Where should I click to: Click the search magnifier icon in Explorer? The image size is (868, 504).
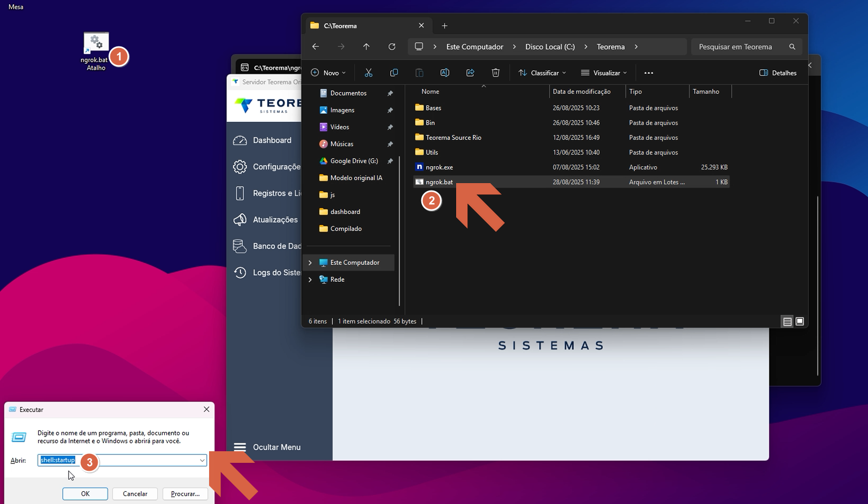click(792, 46)
